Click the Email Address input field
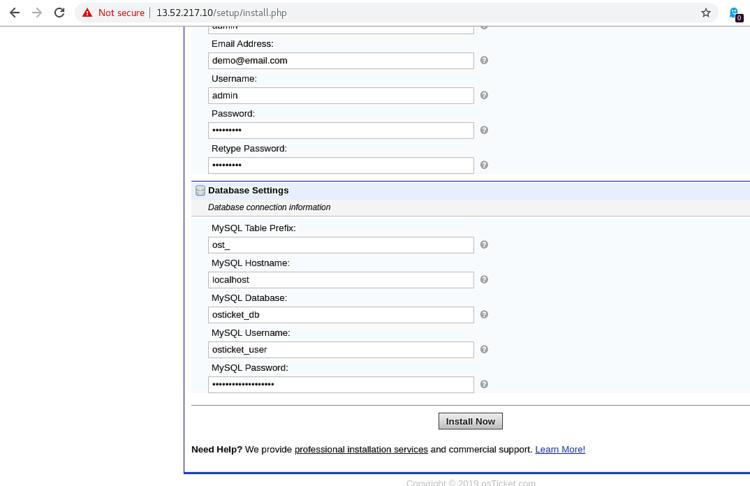The height and width of the screenshot is (486, 750). [340, 61]
